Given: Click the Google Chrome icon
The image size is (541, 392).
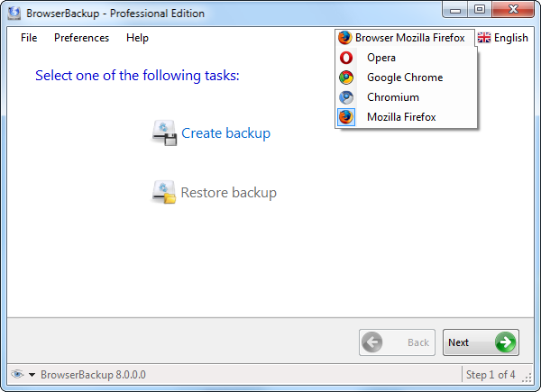Looking at the screenshot, I should [346, 77].
